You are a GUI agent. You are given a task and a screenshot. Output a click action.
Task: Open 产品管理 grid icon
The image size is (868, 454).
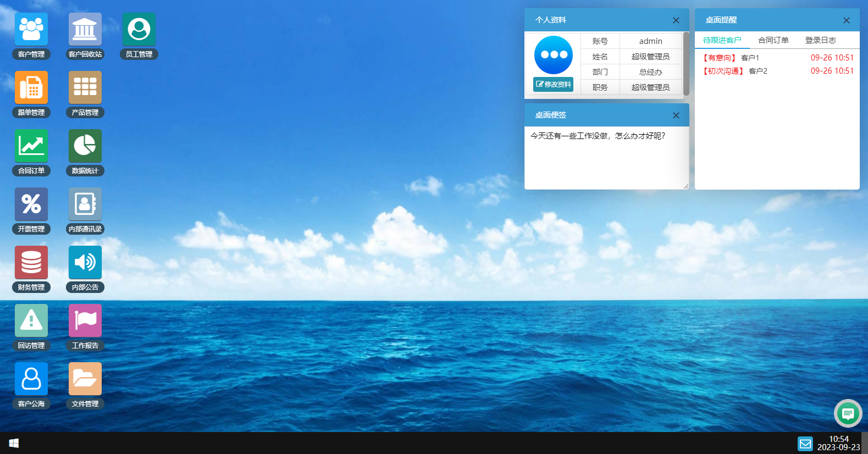[85, 88]
